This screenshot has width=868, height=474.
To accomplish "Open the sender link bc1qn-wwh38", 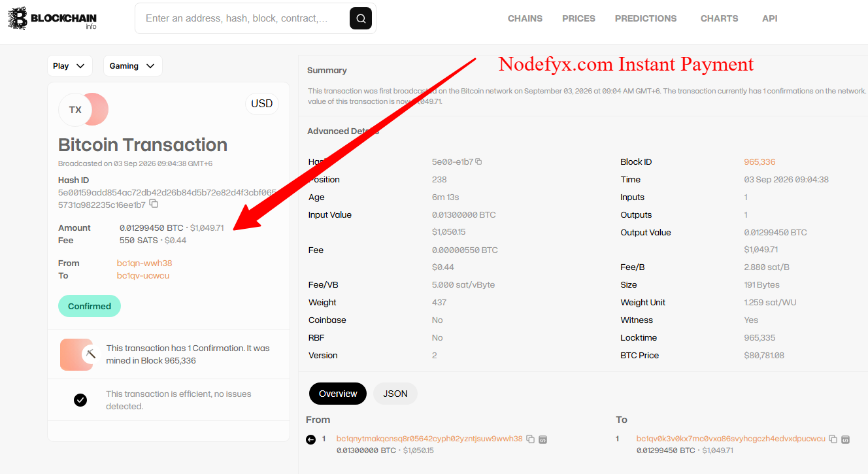I will click(144, 263).
